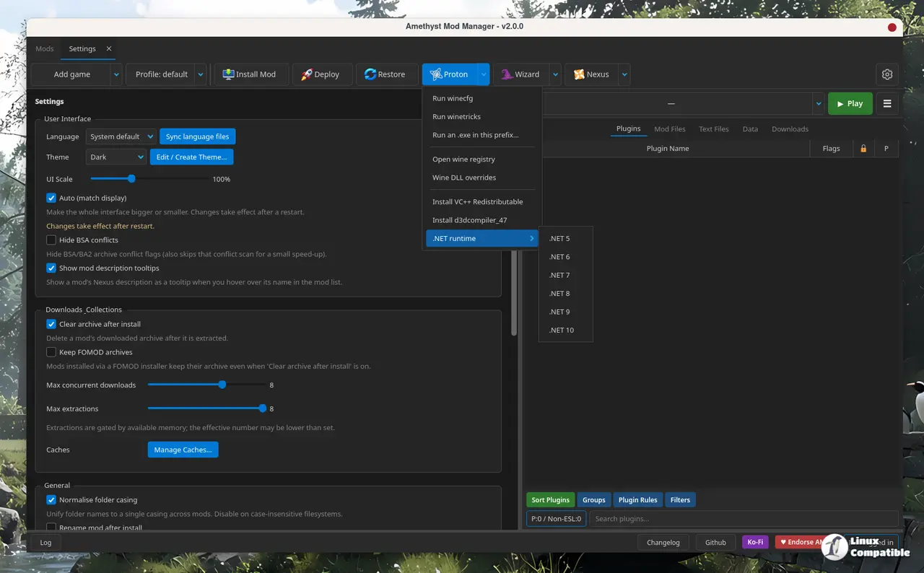The height and width of the screenshot is (573, 924).
Task: Open the hamburger menu beside Play
Action: click(887, 104)
